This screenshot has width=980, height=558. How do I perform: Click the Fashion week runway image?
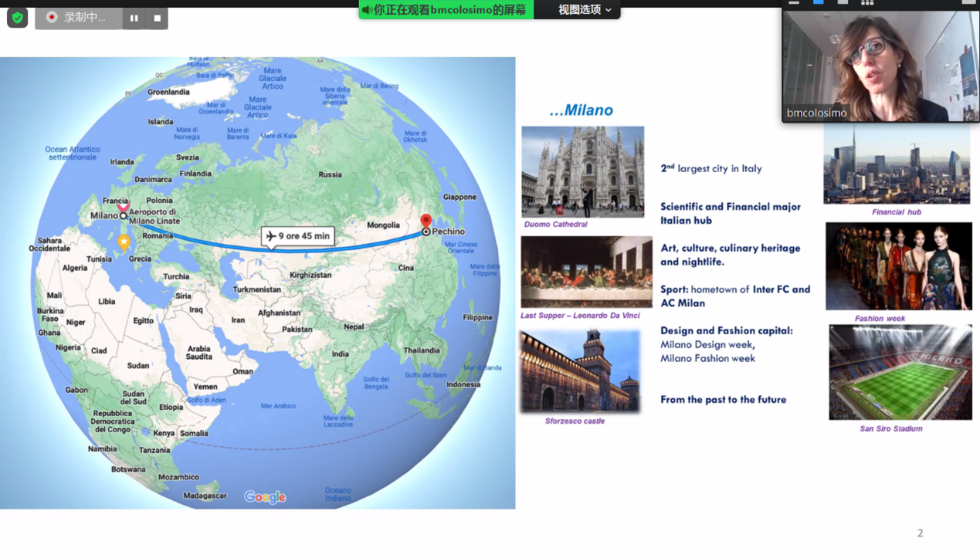(898, 266)
